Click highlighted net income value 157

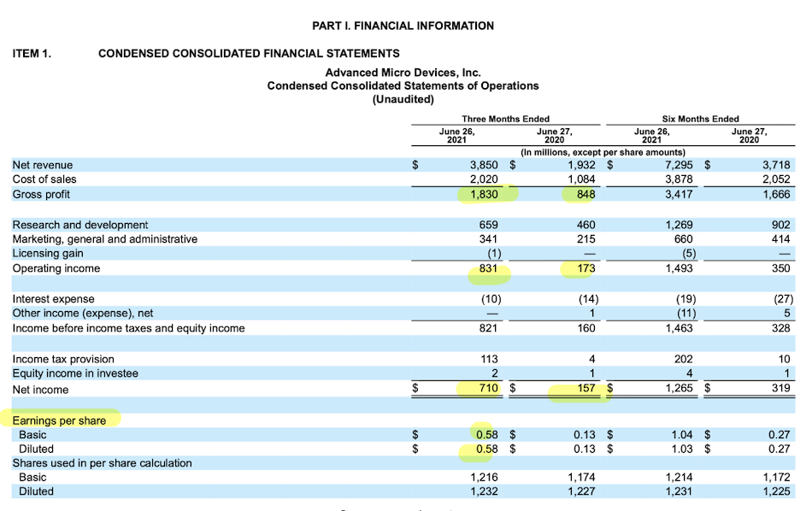tap(586, 388)
